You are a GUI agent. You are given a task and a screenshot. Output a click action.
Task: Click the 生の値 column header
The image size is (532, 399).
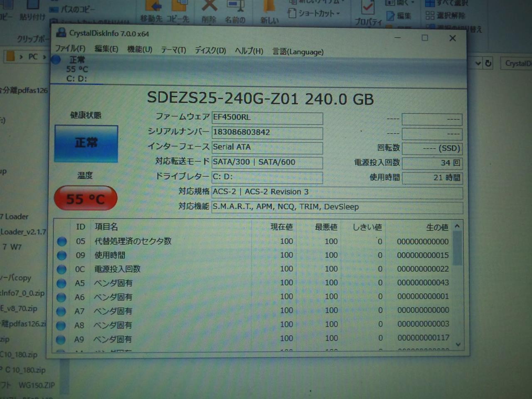tap(437, 227)
